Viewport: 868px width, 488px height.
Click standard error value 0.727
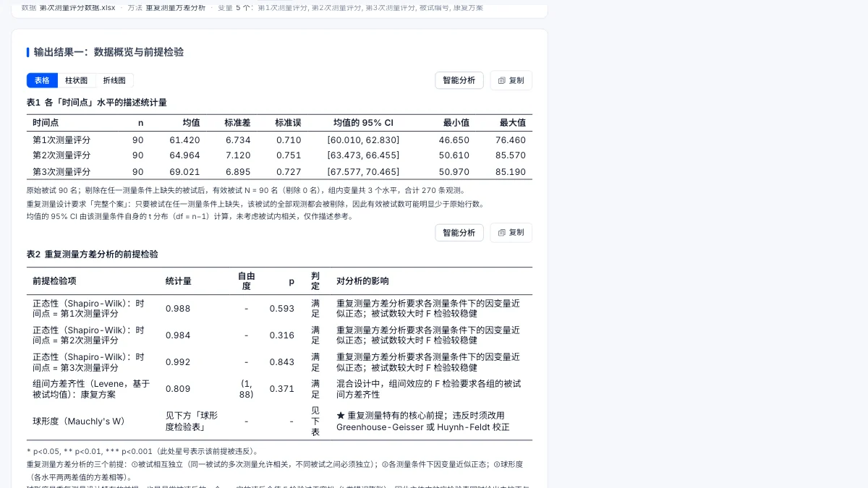tap(289, 172)
